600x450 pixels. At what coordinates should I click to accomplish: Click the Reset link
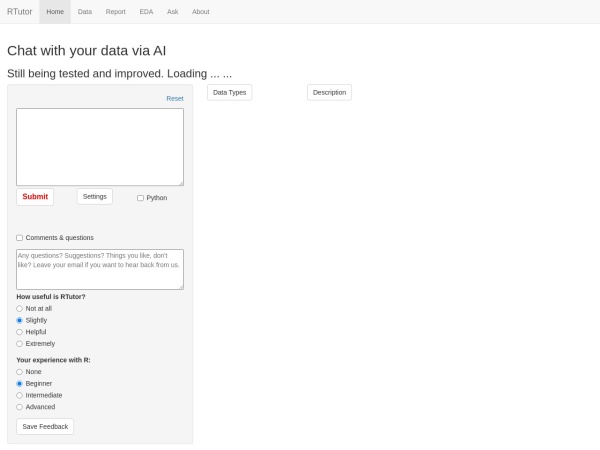point(175,98)
